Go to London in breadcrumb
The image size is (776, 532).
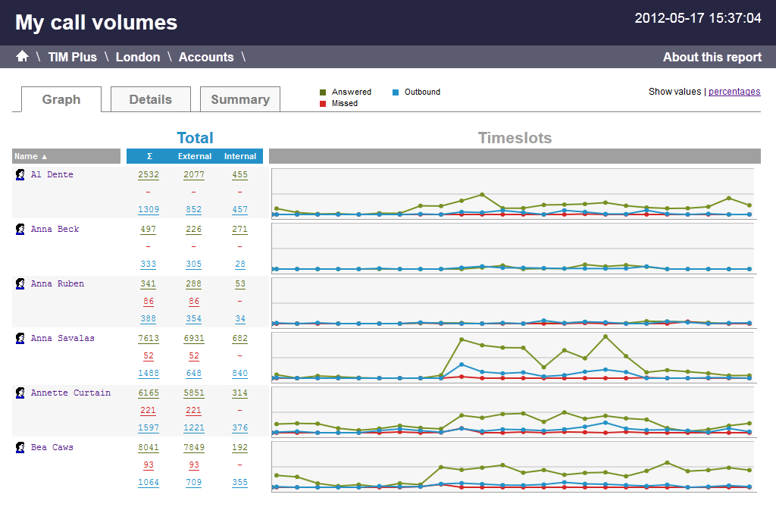click(137, 57)
